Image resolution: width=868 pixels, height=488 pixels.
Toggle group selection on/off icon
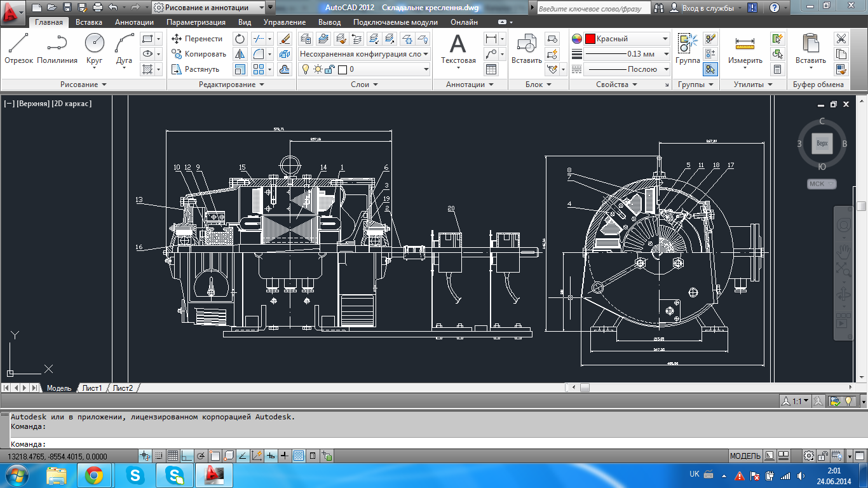[x=710, y=69]
